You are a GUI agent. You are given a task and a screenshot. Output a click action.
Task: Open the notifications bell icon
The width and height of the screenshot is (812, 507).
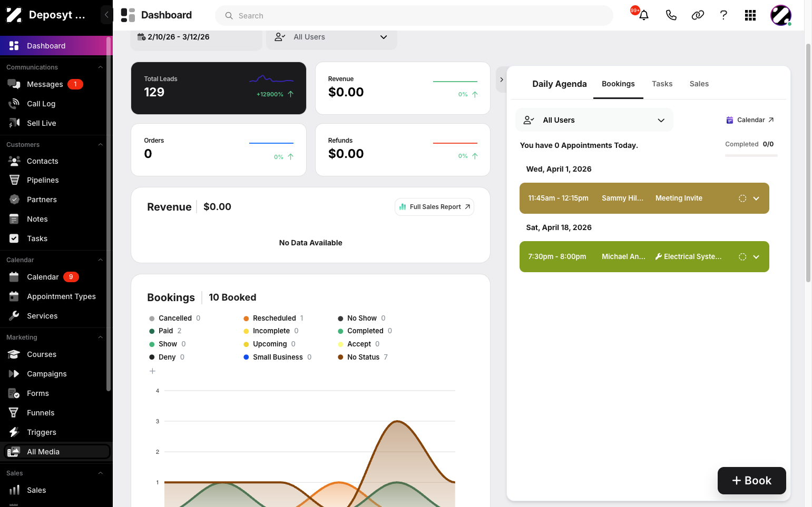643,15
